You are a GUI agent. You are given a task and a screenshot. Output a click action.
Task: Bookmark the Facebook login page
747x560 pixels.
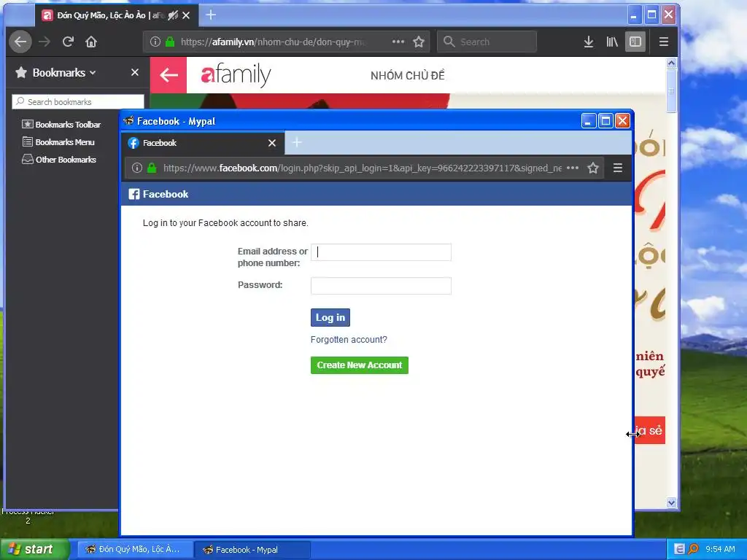[593, 168]
